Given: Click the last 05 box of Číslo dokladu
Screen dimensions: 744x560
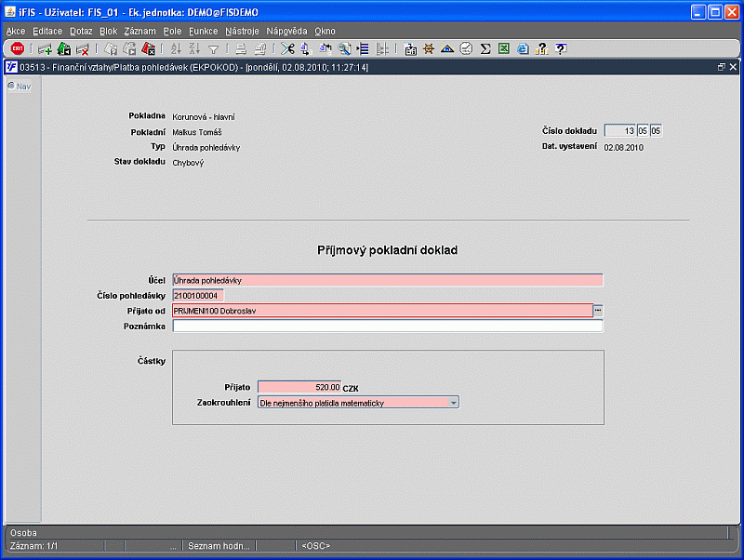Looking at the screenshot, I should click(656, 131).
